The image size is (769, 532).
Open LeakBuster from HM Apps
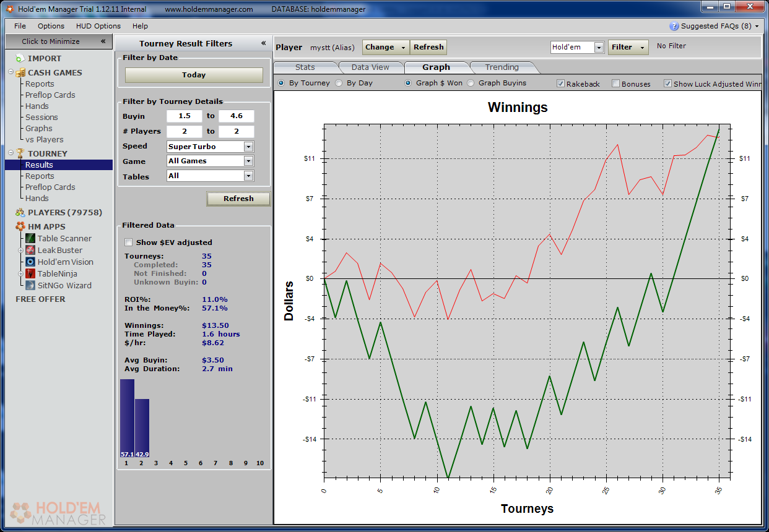tap(30, 251)
